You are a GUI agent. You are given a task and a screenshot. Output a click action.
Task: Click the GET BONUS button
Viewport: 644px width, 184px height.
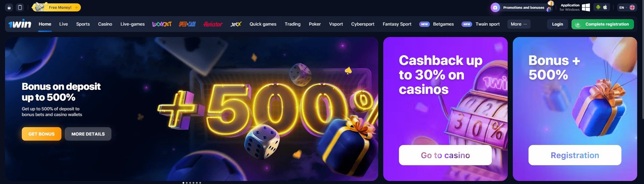point(42,134)
